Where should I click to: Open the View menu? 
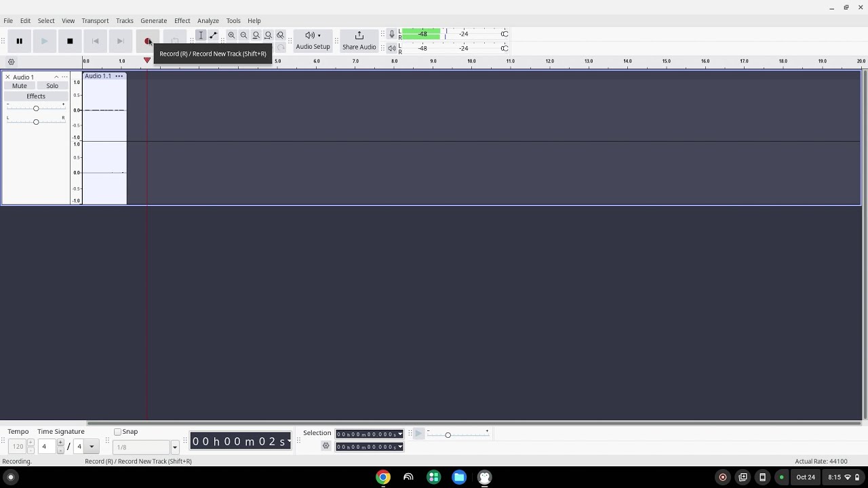(x=68, y=20)
